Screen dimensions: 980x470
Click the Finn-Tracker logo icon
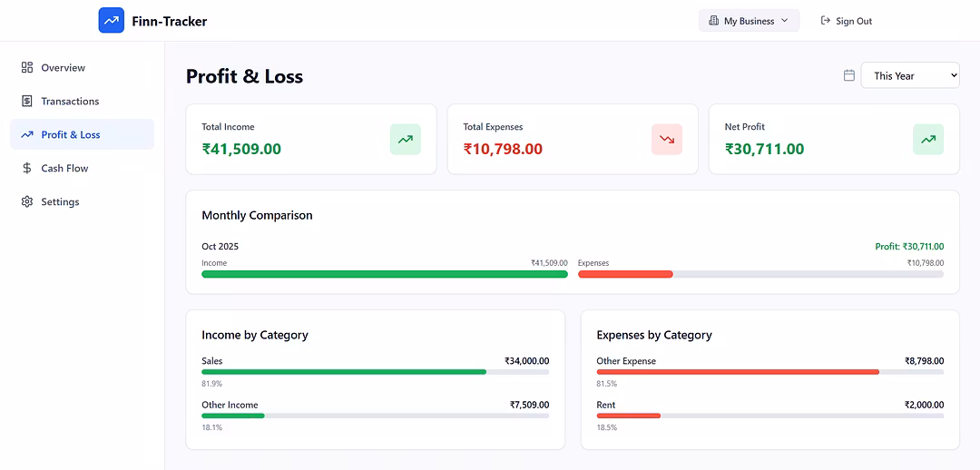click(111, 20)
